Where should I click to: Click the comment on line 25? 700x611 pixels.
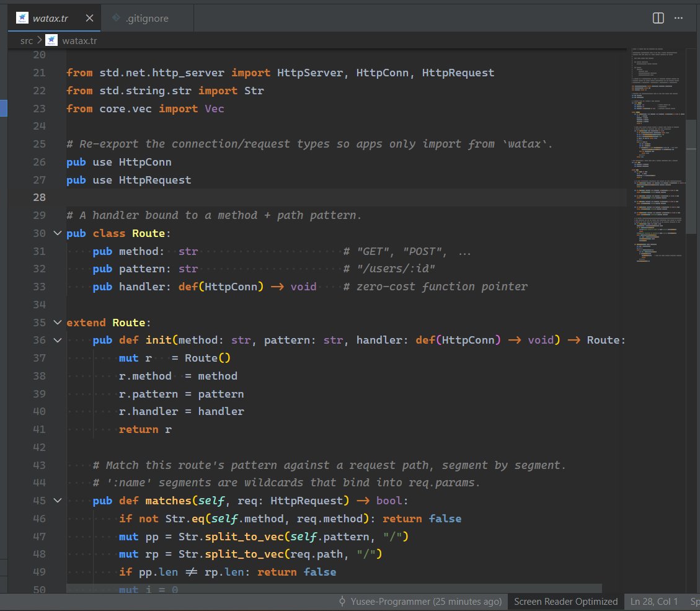[309, 145]
